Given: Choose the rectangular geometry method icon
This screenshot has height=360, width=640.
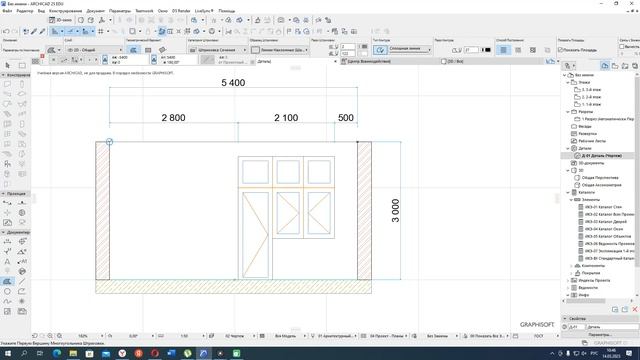Looking at the screenshot, I should coord(148,50).
